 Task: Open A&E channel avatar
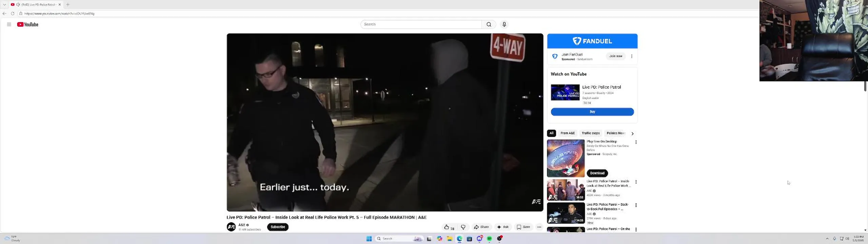pyautogui.click(x=231, y=227)
